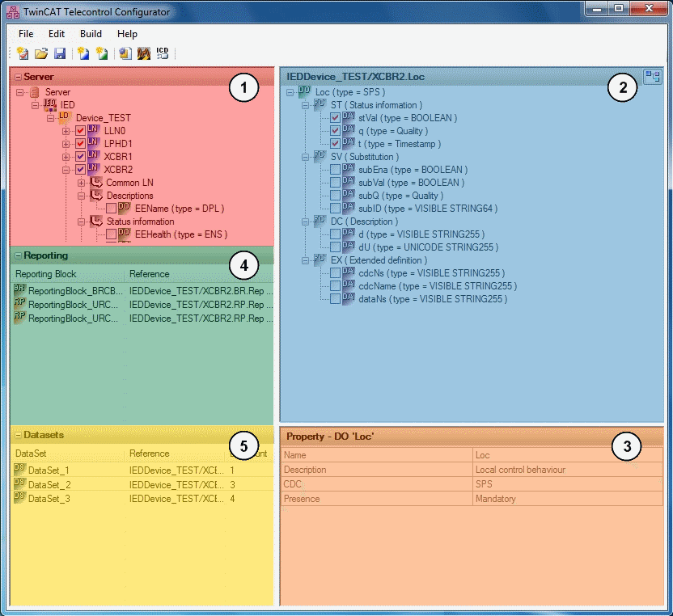
Task: Click the open folder toolbar icon
Action: (x=41, y=53)
